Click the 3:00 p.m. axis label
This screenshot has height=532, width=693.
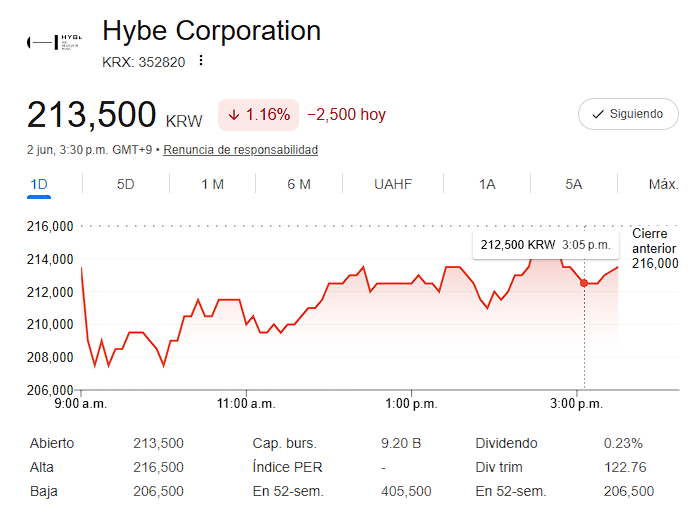(576, 403)
